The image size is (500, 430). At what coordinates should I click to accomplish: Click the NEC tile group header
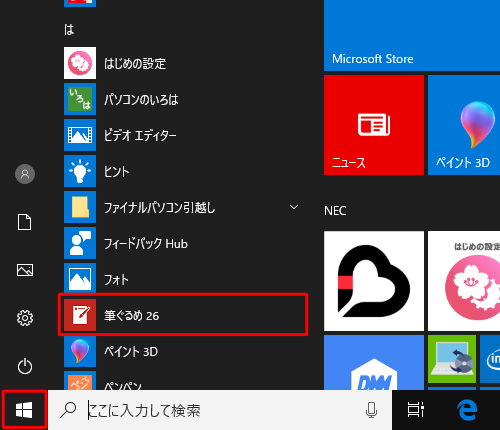tap(335, 211)
